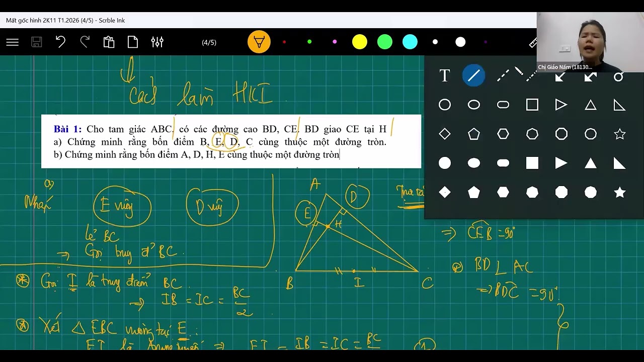Open the hamburger menu
The height and width of the screenshot is (362, 644).
[13, 42]
